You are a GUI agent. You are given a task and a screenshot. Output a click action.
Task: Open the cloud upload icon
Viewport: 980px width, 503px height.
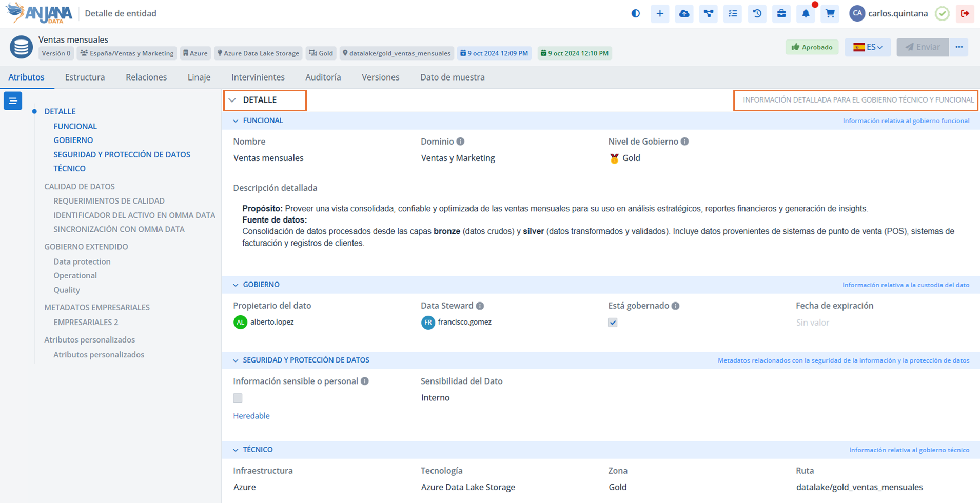(684, 14)
